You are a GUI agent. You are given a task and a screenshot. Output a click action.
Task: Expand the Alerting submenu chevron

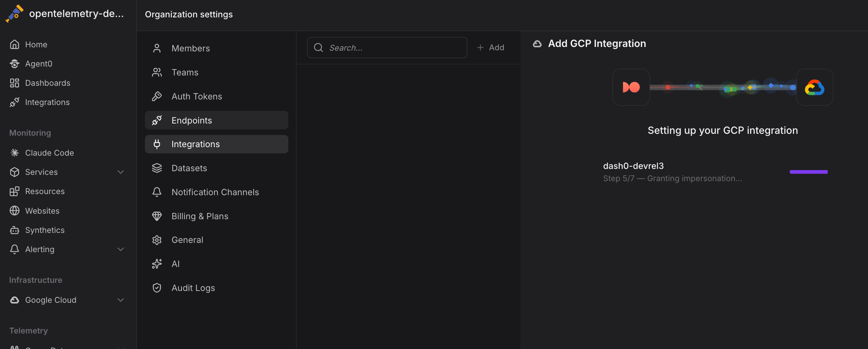[x=121, y=249]
